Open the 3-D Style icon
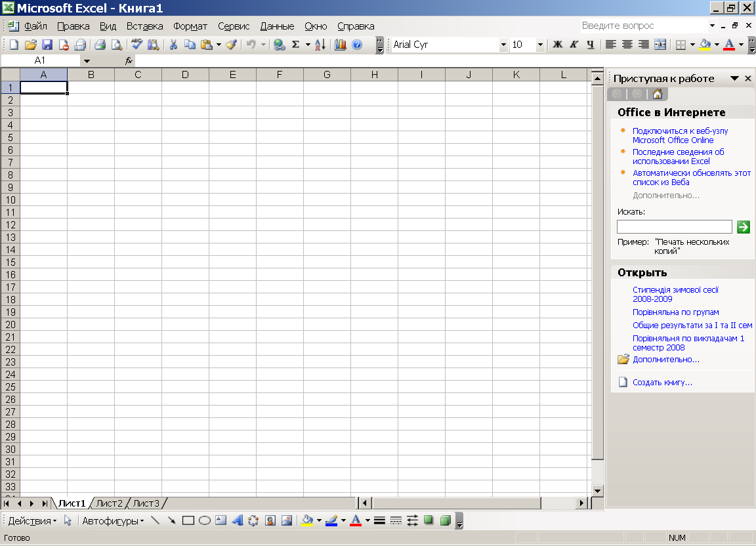The image size is (756, 546). click(x=446, y=520)
